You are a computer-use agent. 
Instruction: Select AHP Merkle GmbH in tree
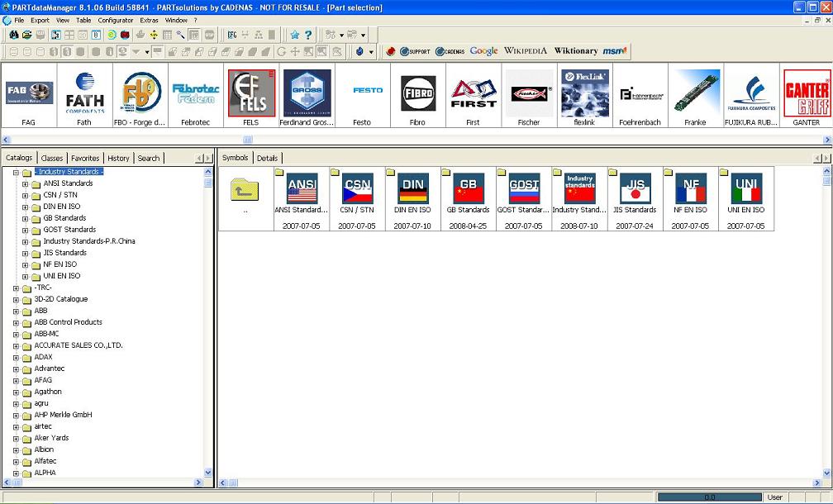63,415
